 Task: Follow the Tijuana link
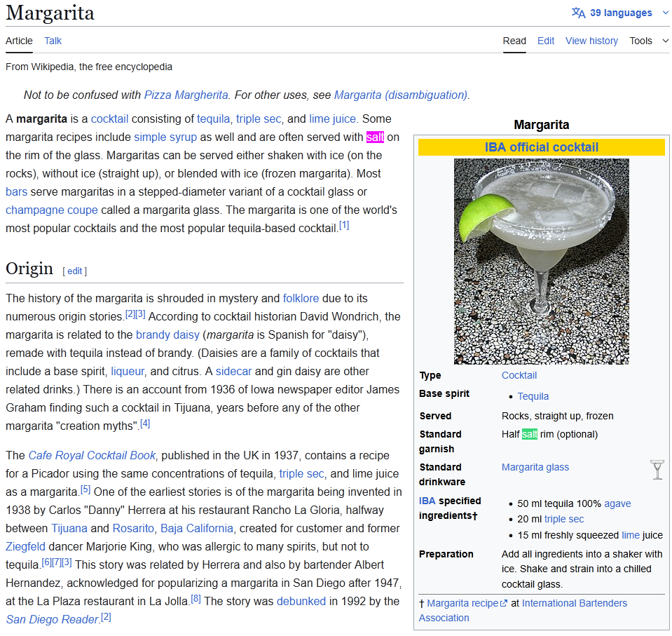pyautogui.click(x=69, y=528)
